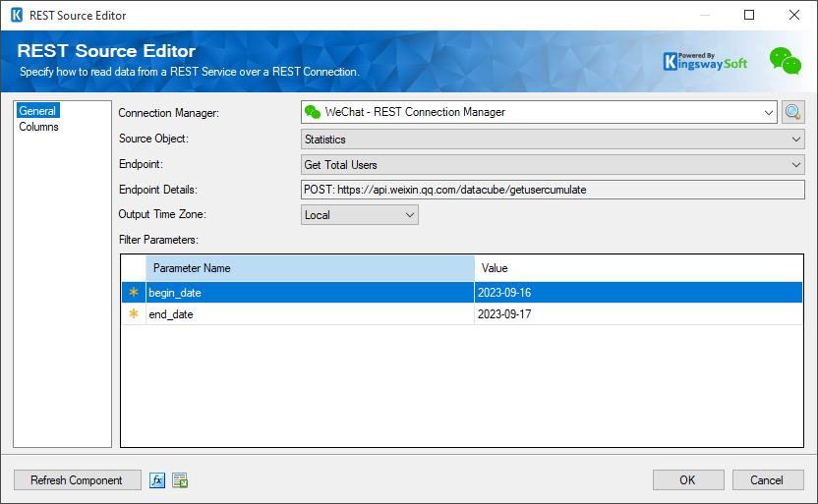The height and width of the screenshot is (504, 818).
Task: Select the General page
Action: point(37,110)
